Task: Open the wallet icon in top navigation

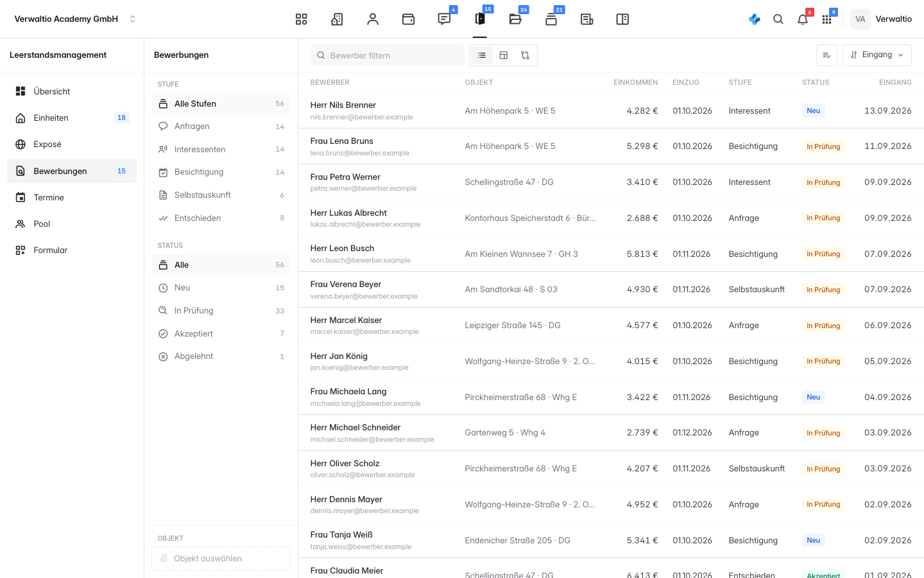Action: (x=408, y=19)
